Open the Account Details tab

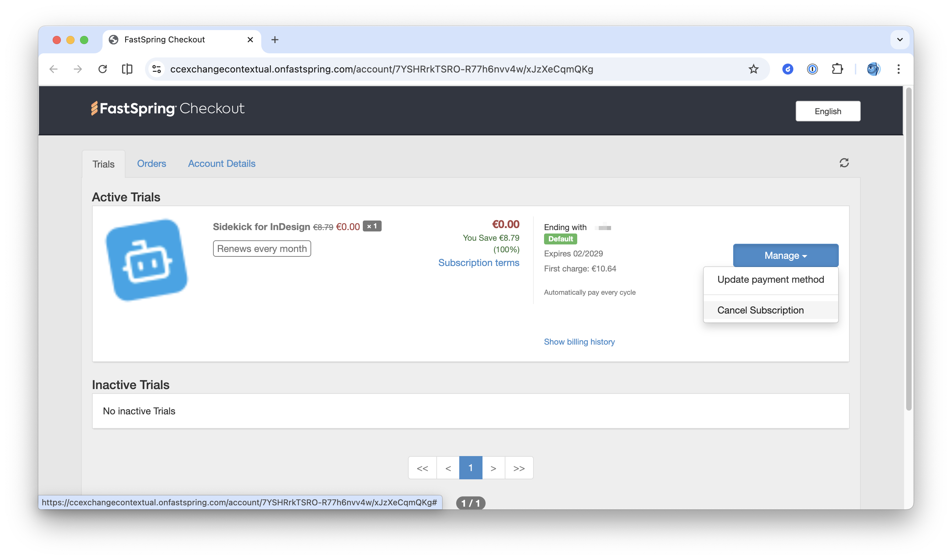pos(221,163)
